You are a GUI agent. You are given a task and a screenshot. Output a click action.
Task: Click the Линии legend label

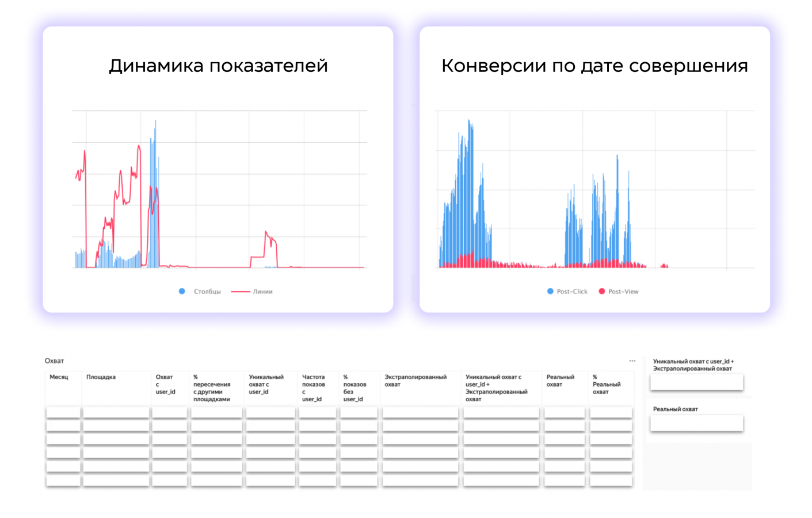[262, 292]
